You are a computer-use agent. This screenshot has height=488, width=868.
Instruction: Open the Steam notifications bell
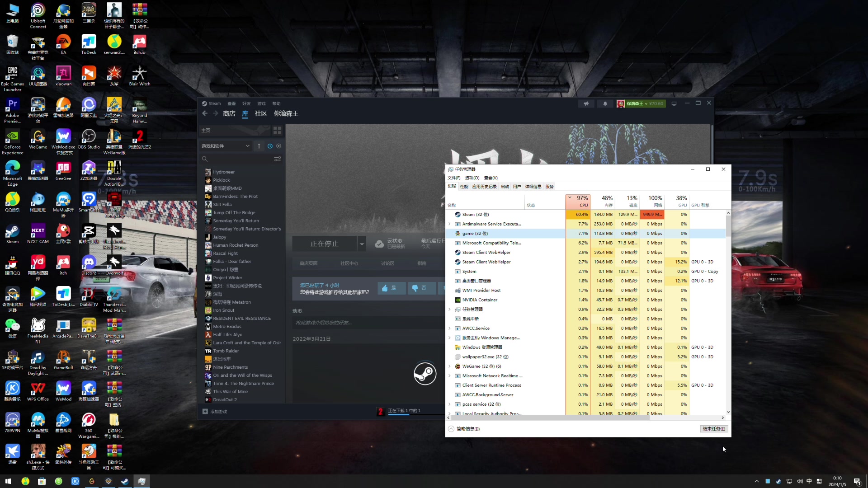tap(605, 104)
